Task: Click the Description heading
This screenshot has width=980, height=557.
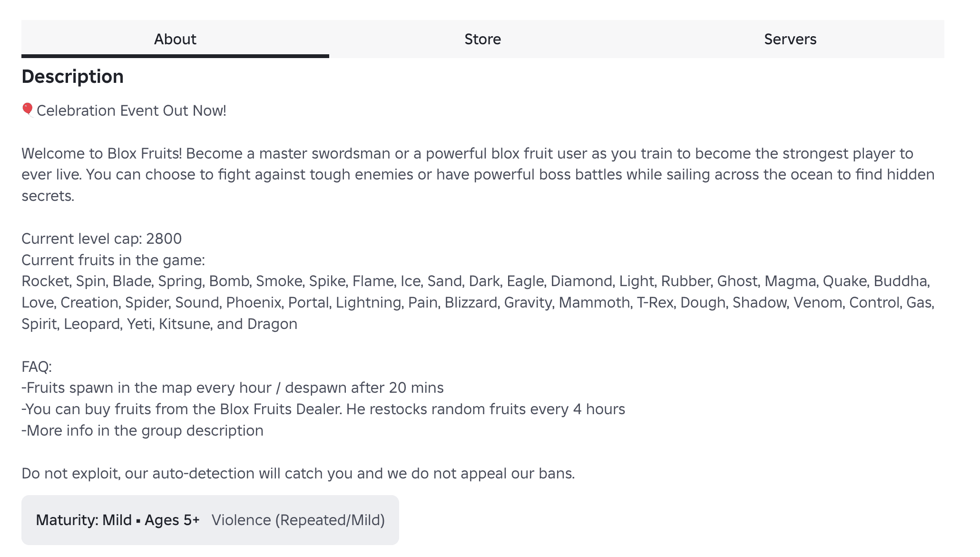Action: pyautogui.click(x=72, y=76)
